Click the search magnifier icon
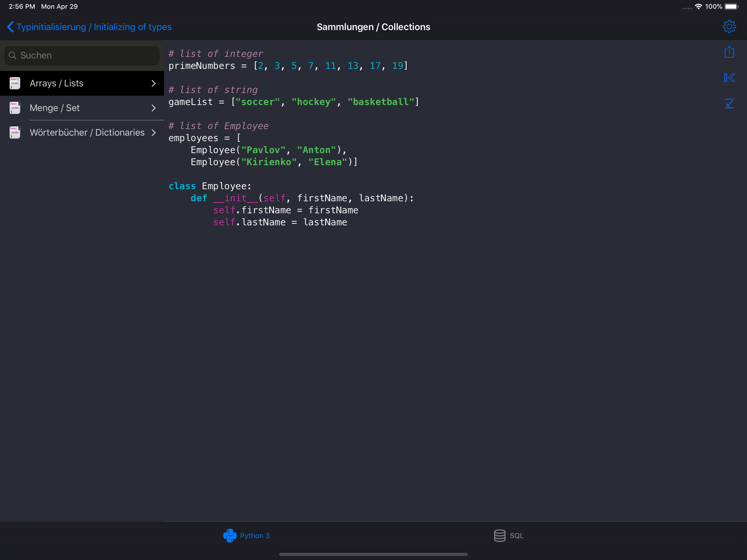This screenshot has height=560, width=747. (x=13, y=56)
